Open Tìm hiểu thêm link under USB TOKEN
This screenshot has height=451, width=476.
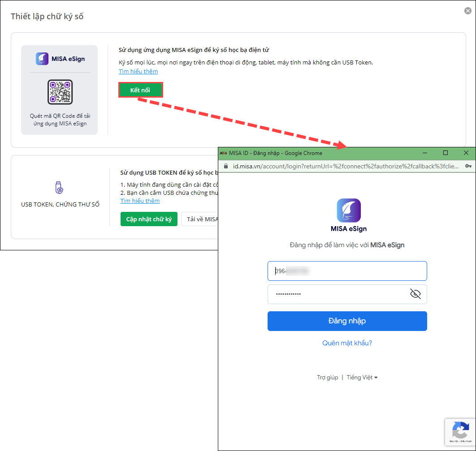coord(140,201)
